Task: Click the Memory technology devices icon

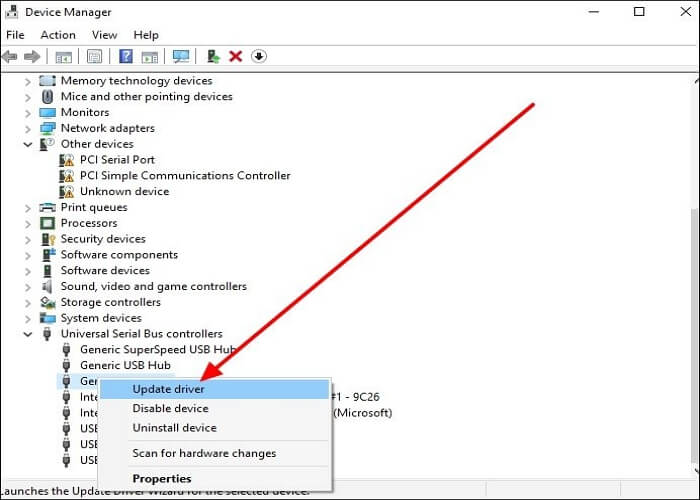Action: (x=47, y=81)
